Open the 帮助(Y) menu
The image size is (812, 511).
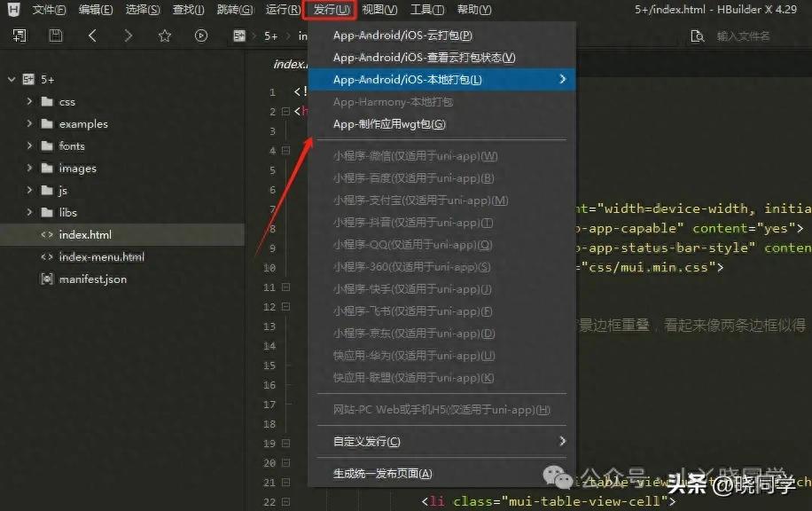click(474, 10)
